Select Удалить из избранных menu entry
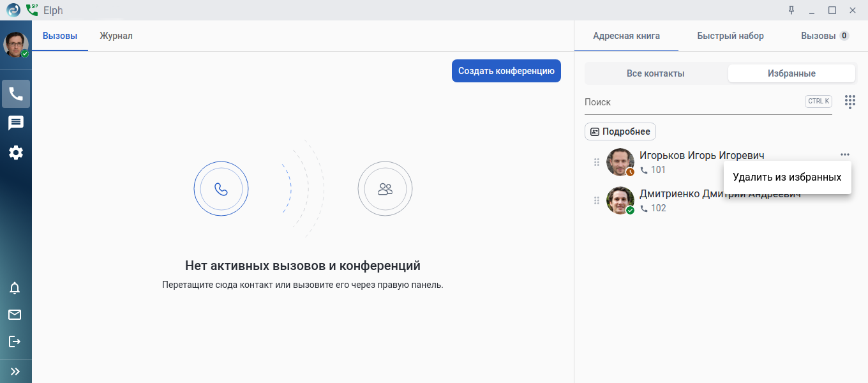The image size is (868, 383). [787, 177]
